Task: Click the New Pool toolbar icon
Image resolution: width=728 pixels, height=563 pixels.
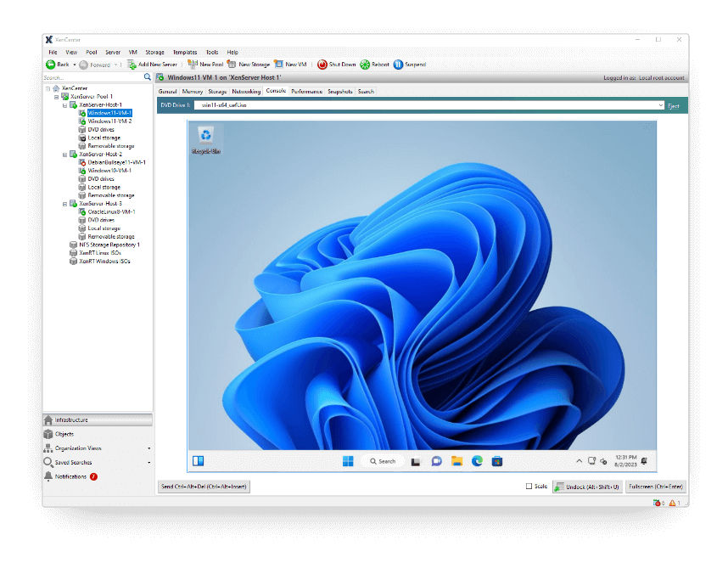Action: pos(193,64)
